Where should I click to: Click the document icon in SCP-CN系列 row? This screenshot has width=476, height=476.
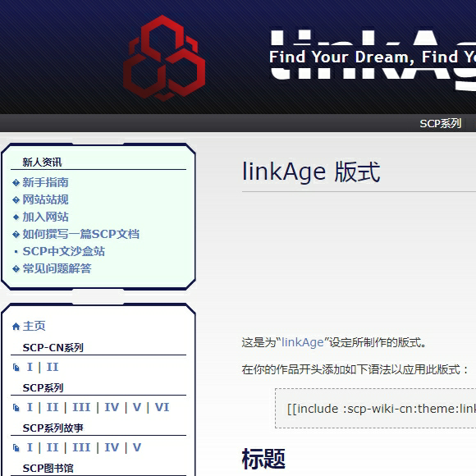[16, 368]
